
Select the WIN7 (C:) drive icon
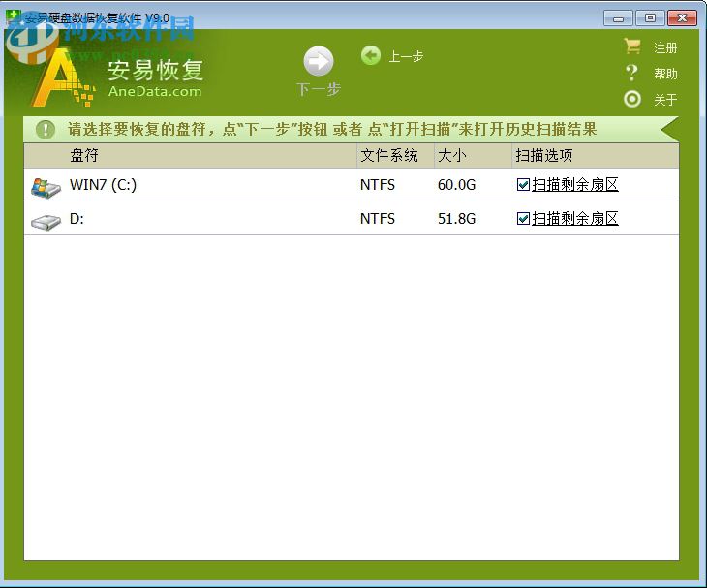tap(46, 187)
